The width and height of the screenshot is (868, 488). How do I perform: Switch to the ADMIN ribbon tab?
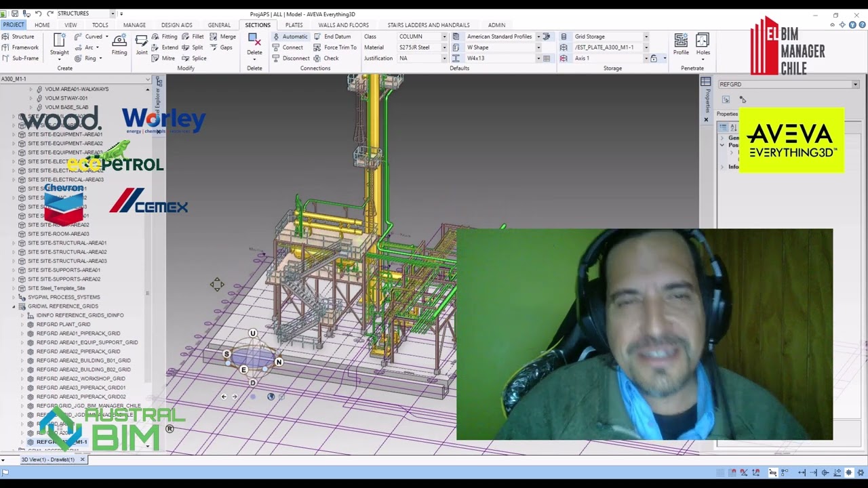[x=496, y=25]
